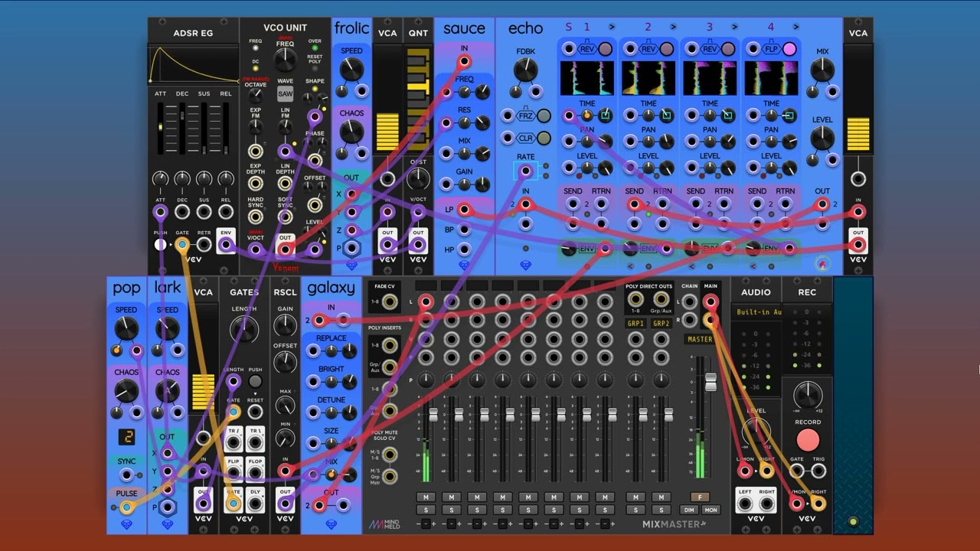The height and width of the screenshot is (551, 980).
Task: Click the Venom logo under VCO Unit
Action: click(285, 267)
